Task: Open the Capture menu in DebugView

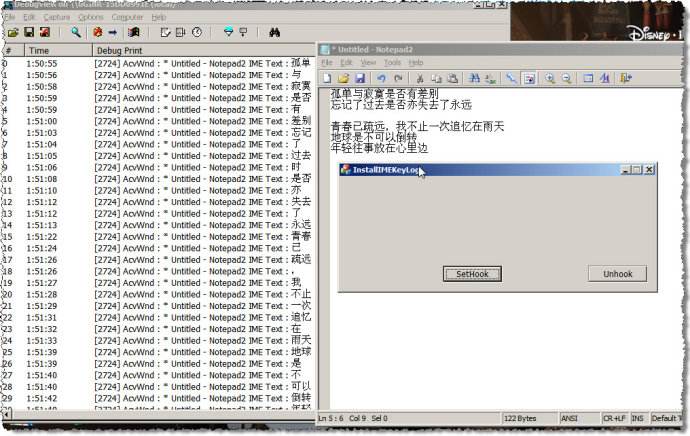Action: click(x=56, y=17)
